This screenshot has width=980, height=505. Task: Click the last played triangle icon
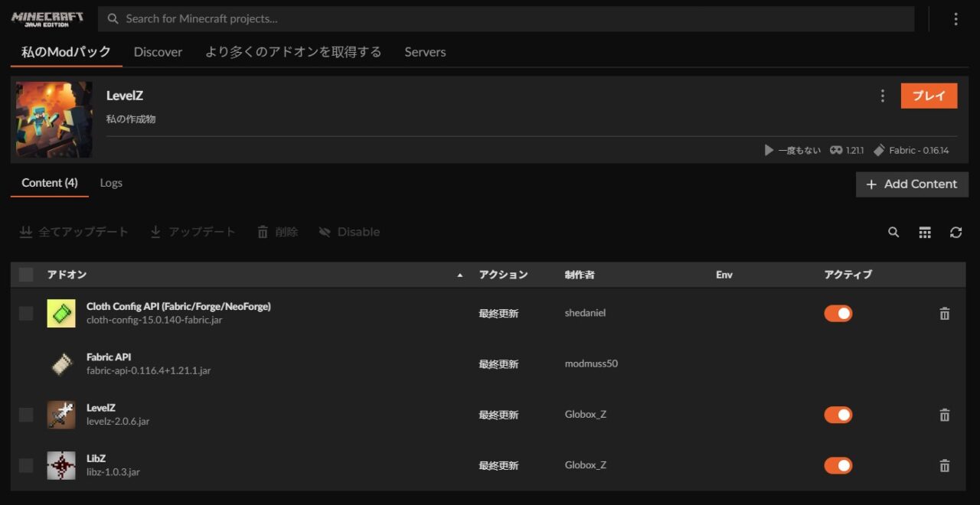pyautogui.click(x=769, y=150)
